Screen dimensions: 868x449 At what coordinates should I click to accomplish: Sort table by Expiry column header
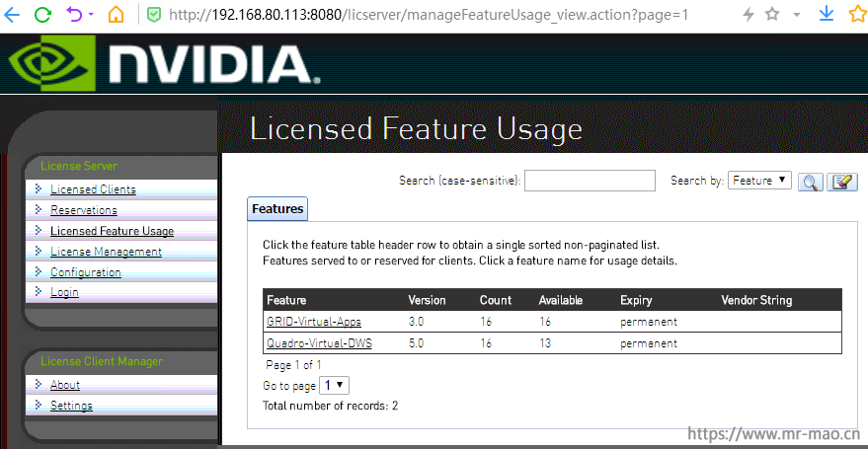[636, 300]
